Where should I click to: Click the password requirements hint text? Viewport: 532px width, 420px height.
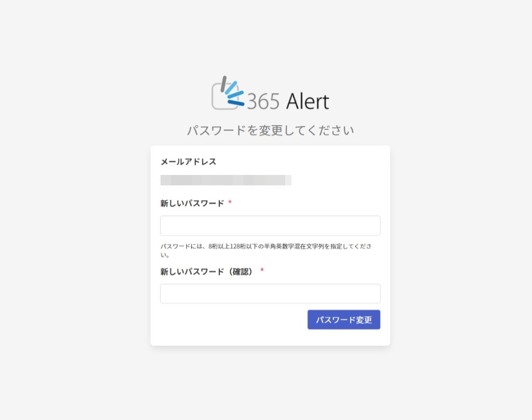pos(266,250)
